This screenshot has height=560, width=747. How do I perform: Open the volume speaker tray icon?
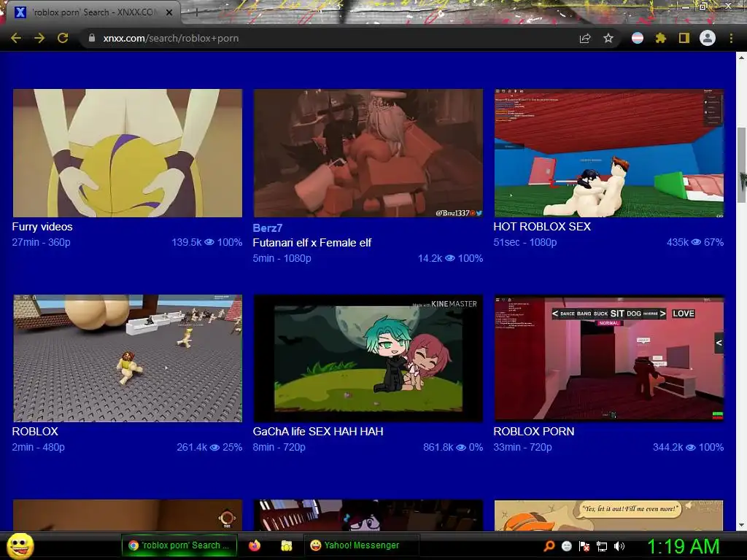pos(619,546)
